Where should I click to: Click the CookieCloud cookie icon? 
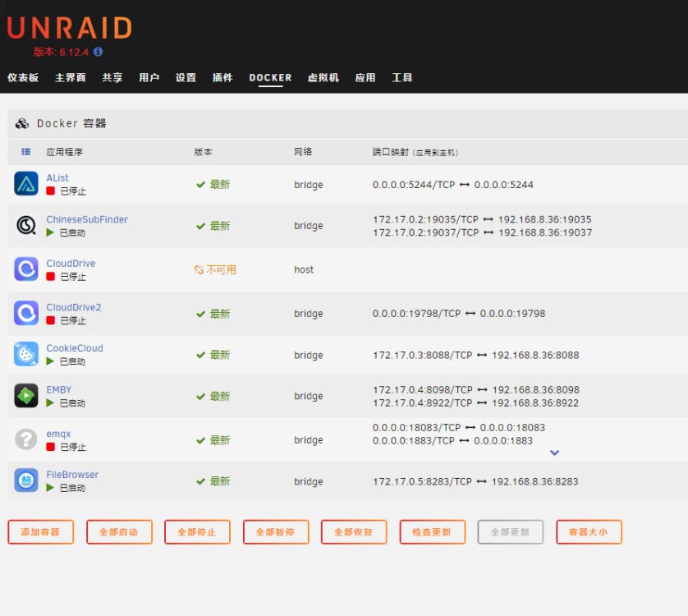(x=26, y=354)
